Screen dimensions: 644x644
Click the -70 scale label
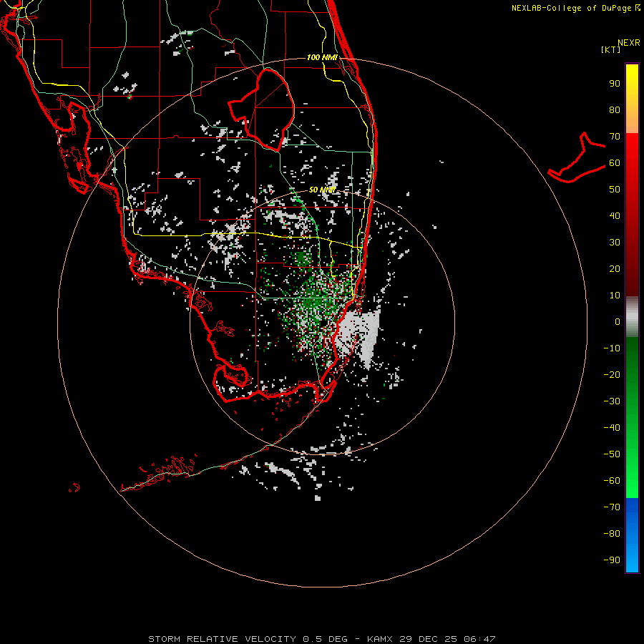[612, 507]
